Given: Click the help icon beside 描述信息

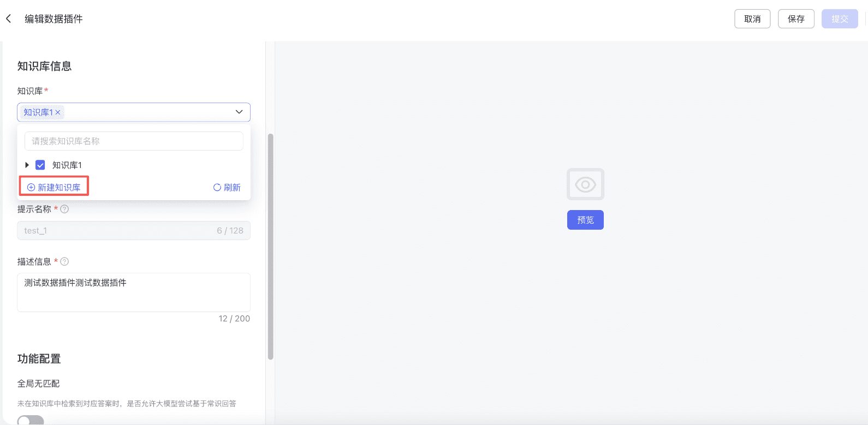Looking at the screenshot, I should 64,261.
